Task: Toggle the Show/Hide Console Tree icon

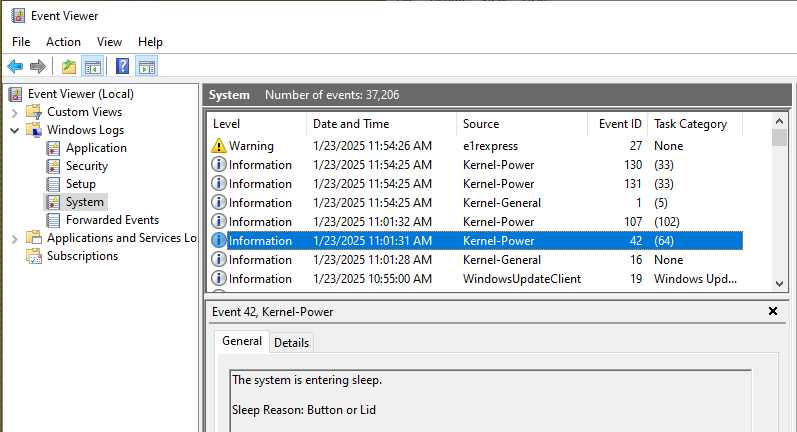Action: point(92,67)
